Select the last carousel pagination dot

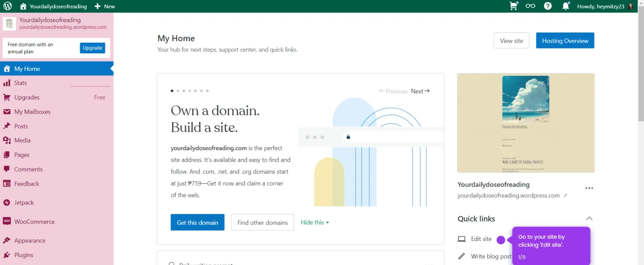[207, 91]
